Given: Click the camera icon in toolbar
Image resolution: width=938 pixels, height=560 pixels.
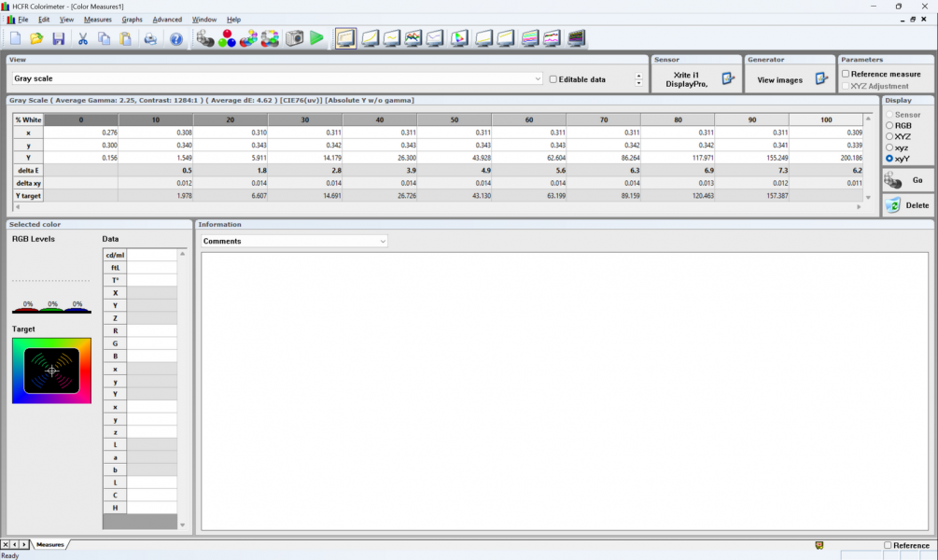Looking at the screenshot, I should (294, 38).
